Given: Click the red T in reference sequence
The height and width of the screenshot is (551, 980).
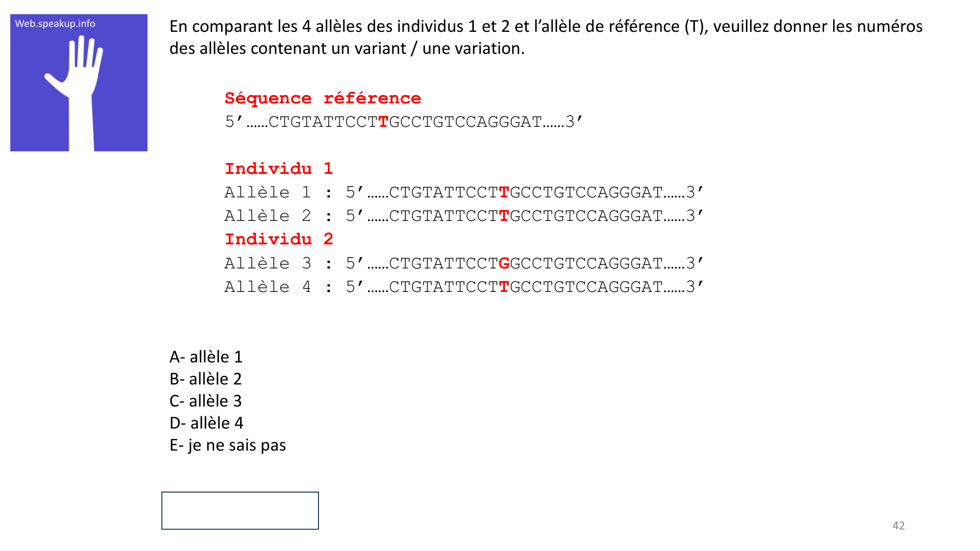Looking at the screenshot, I should pyautogui.click(x=383, y=122).
